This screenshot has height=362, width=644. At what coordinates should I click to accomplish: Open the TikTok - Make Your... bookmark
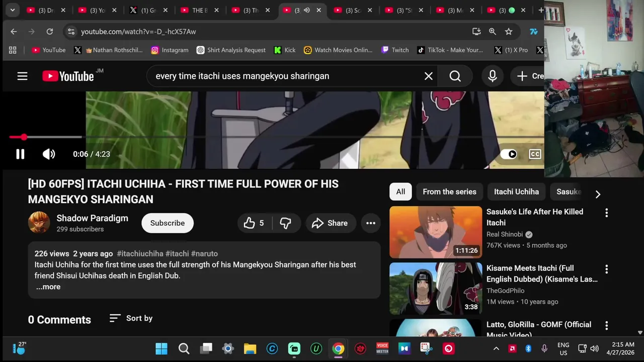pos(450,50)
